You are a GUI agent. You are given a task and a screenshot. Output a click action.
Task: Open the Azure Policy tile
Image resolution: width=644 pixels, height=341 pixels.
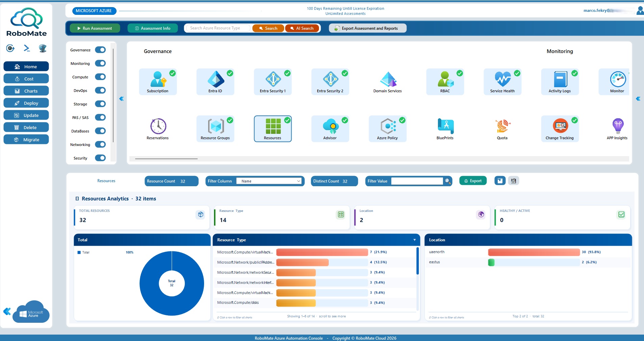click(x=388, y=129)
